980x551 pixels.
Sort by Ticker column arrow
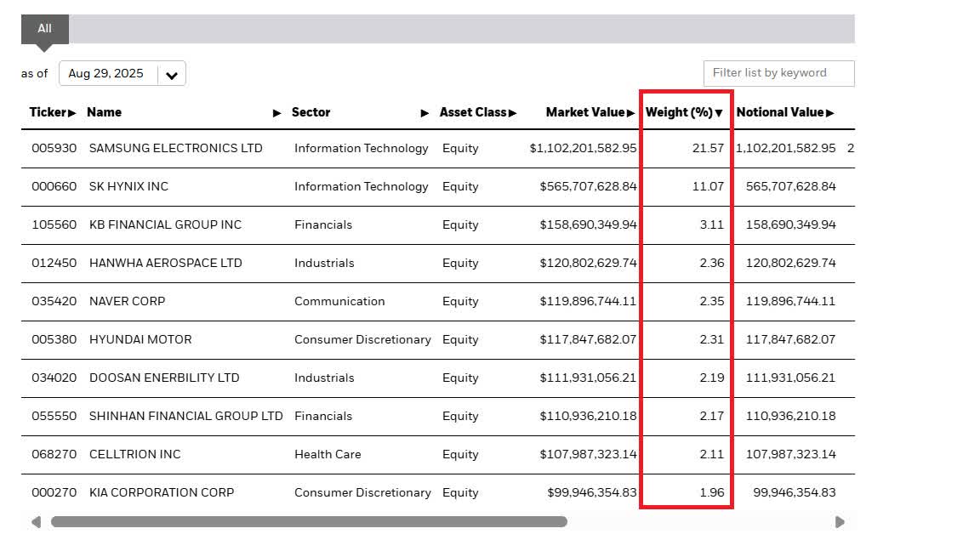72,113
